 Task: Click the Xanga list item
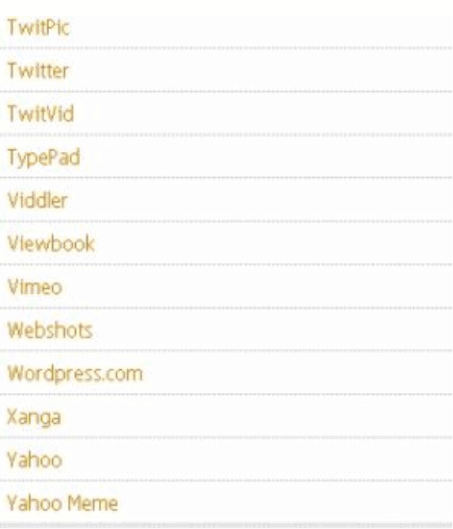click(34, 417)
